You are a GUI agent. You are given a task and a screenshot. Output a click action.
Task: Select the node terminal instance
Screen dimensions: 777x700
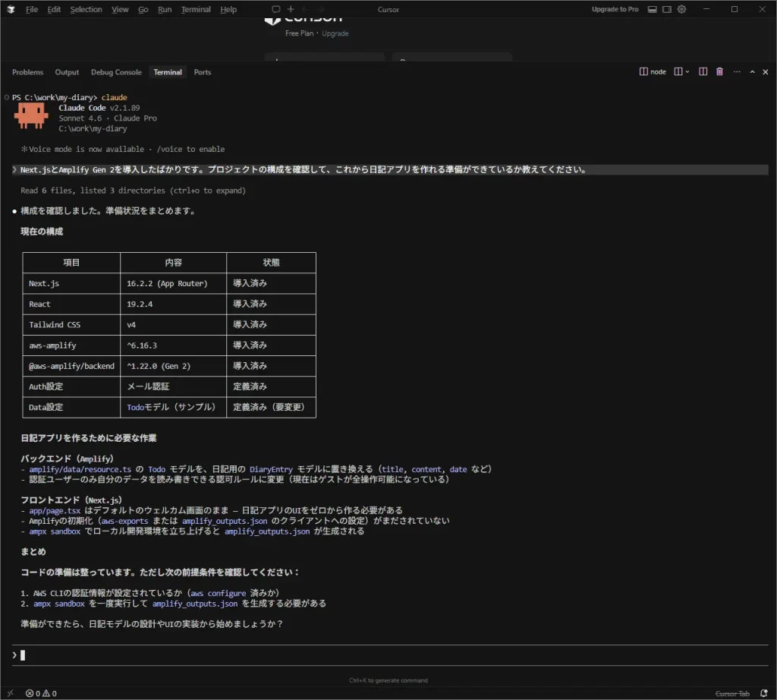[x=653, y=72]
